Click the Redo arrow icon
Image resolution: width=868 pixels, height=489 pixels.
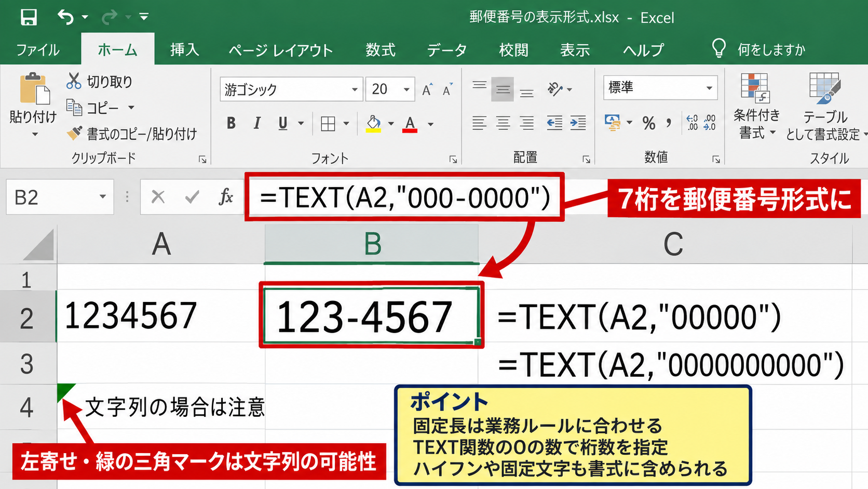(x=110, y=17)
